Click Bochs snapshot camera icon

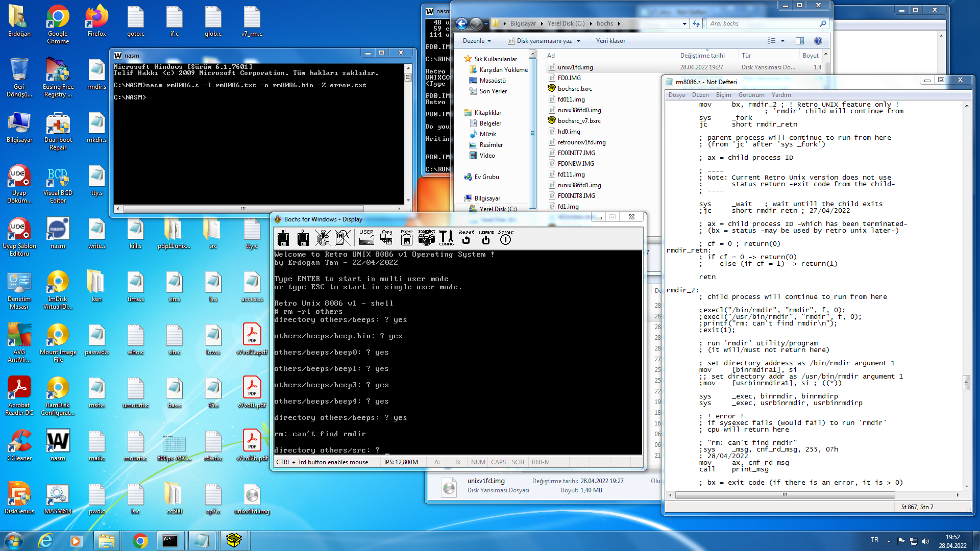pos(426,238)
